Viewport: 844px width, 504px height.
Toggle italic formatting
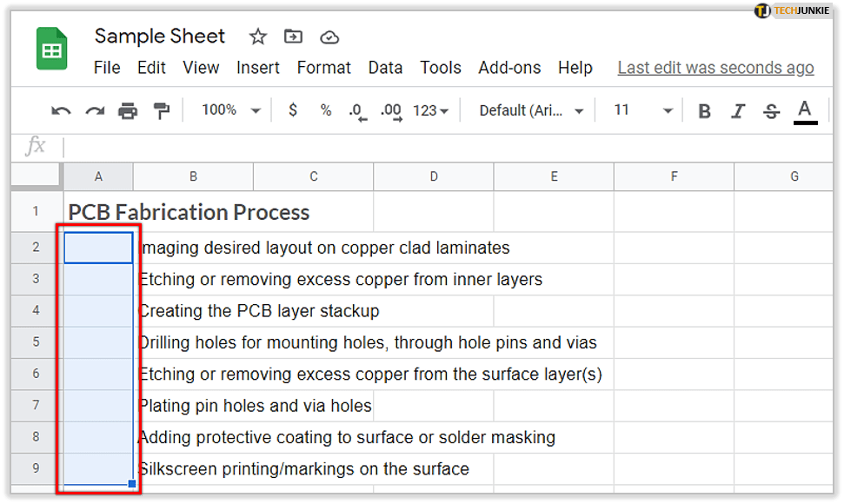point(738,110)
